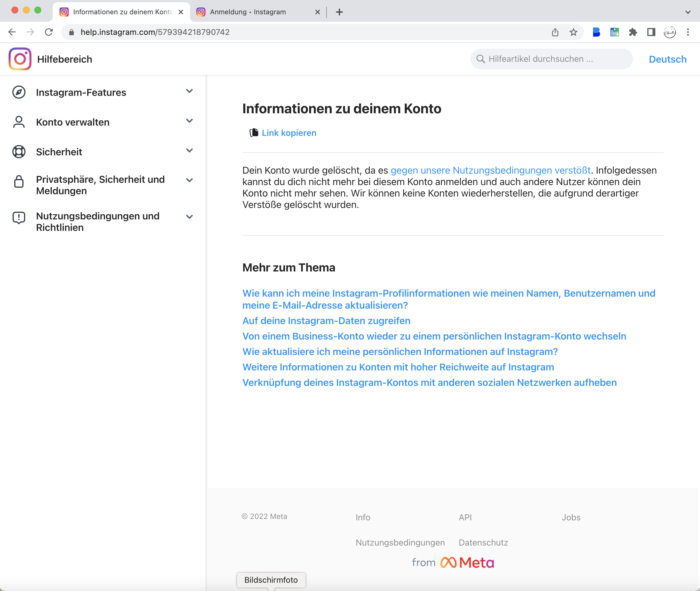
Task: Open the Chrome three-dot menu
Action: click(688, 32)
